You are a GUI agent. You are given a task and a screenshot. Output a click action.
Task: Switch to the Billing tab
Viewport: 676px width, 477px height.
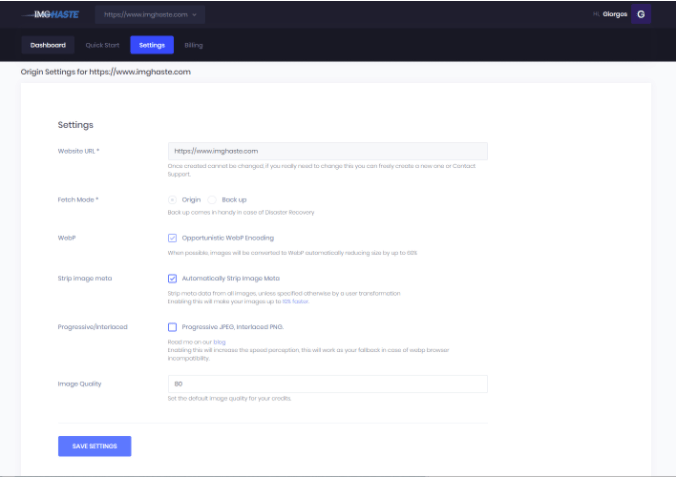pyautogui.click(x=193, y=45)
